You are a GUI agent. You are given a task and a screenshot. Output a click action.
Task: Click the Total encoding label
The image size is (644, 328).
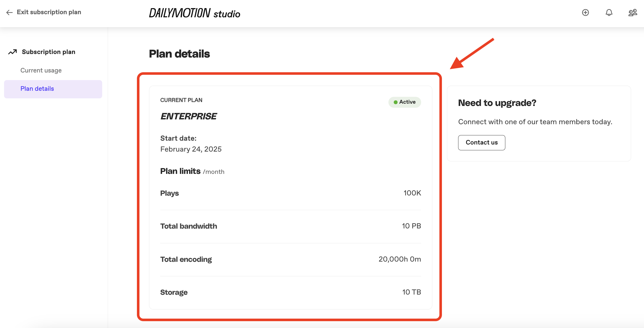coord(186,259)
